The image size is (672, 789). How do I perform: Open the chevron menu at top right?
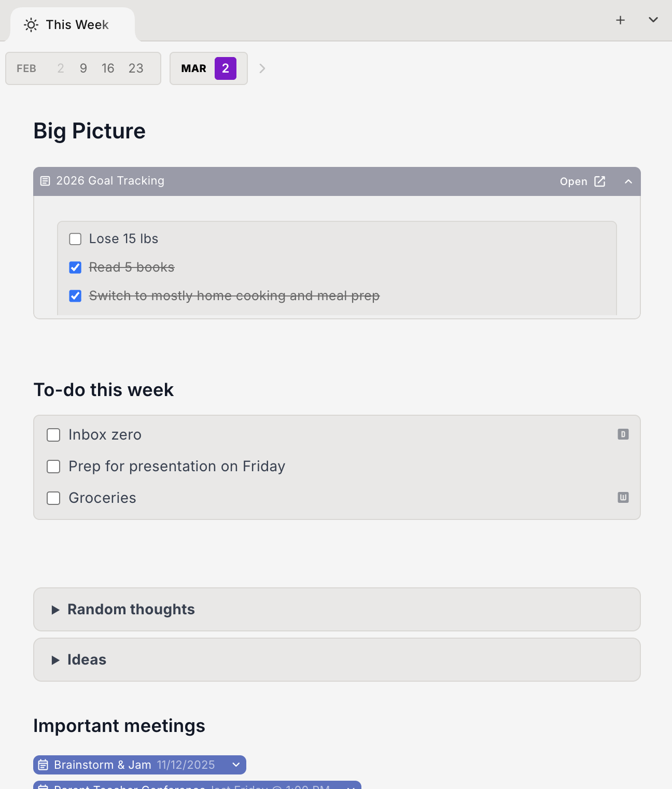pyautogui.click(x=653, y=20)
